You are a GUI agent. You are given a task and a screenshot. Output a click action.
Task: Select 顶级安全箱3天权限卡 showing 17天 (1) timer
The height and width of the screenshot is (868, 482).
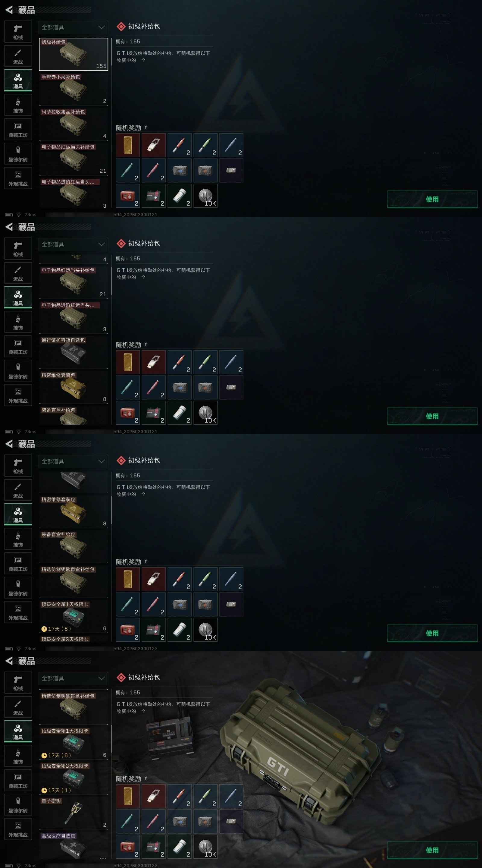click(74, 778)
